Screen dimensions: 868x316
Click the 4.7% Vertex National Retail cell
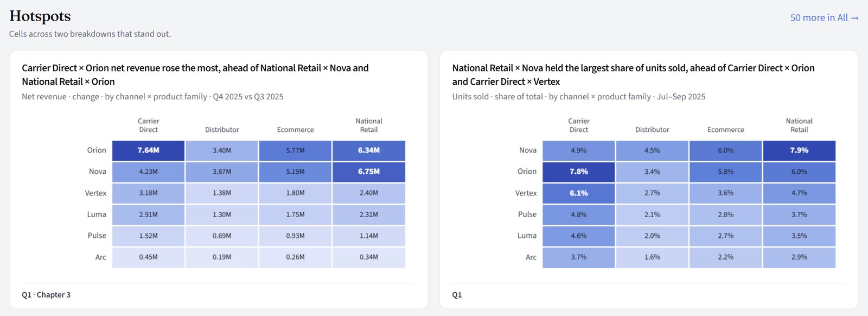pos(799,193)
